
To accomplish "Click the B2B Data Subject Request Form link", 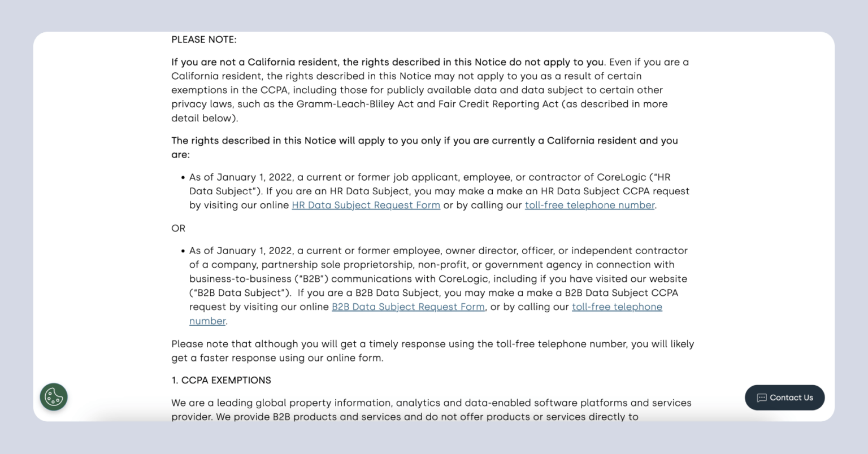I will (408, 307).
